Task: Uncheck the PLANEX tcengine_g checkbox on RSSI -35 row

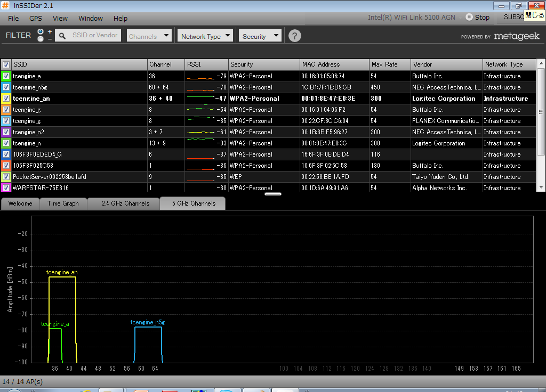Action: coord(6,121)
